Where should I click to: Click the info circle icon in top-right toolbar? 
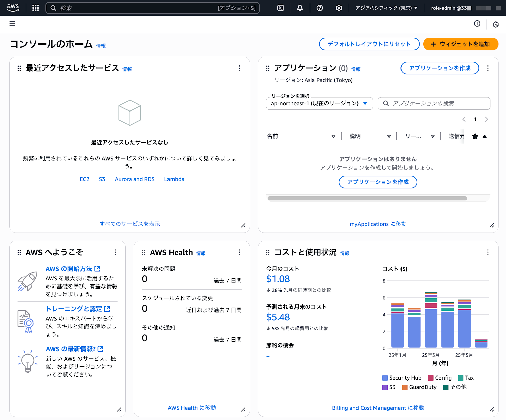(477, 24)
